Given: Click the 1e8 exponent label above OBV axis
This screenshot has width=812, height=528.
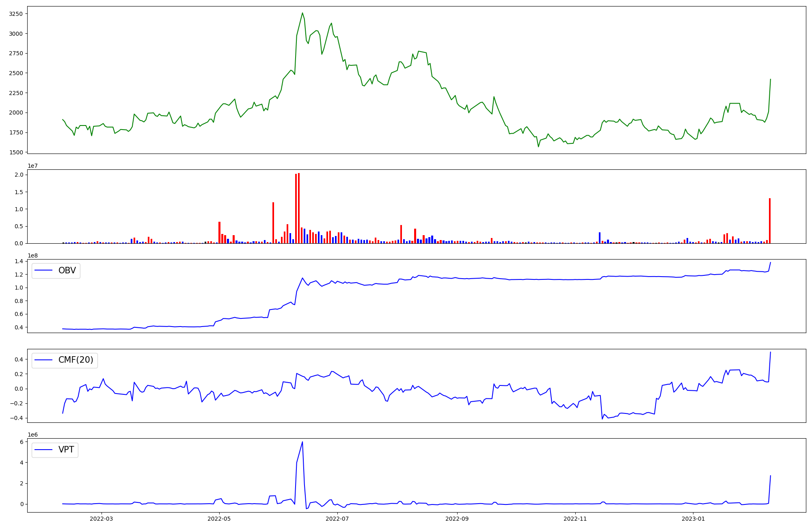Looking at the screenshot, I should pos(32,255).
